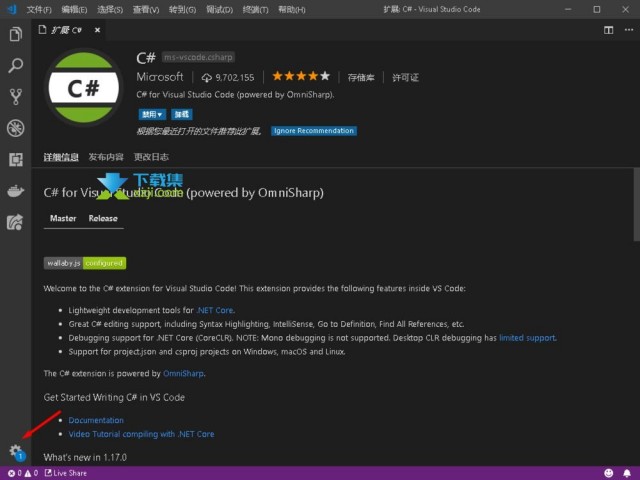Open the Search view in activity bar
This screenshot has width=640, height=480.
coord(16,65)
